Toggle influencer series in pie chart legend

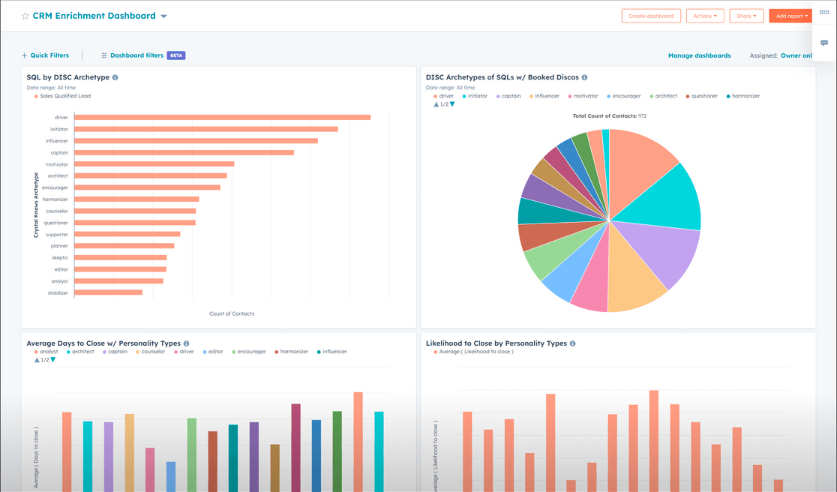coord(544,96)
